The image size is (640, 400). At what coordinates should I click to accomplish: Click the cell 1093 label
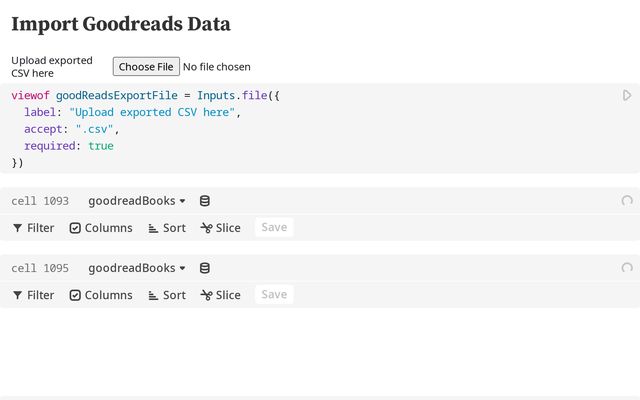click(40, 201)
